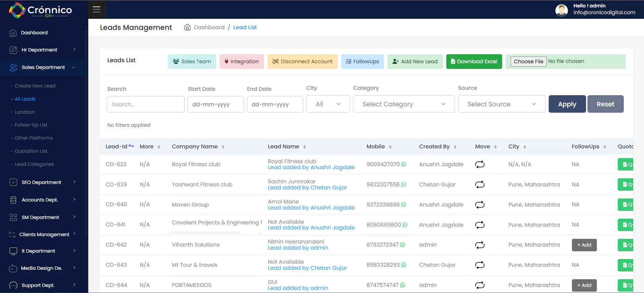Viewport: 644px width, 293px height.
Task: Apply the lead filters
Action: [567, 104]
